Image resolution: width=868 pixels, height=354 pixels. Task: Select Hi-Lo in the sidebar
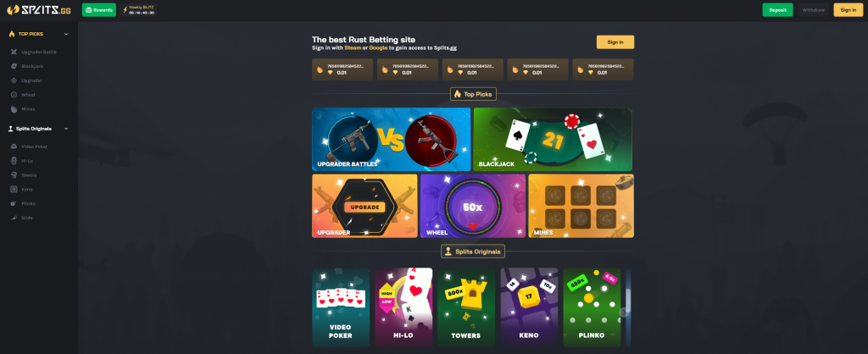pos(28,161)
